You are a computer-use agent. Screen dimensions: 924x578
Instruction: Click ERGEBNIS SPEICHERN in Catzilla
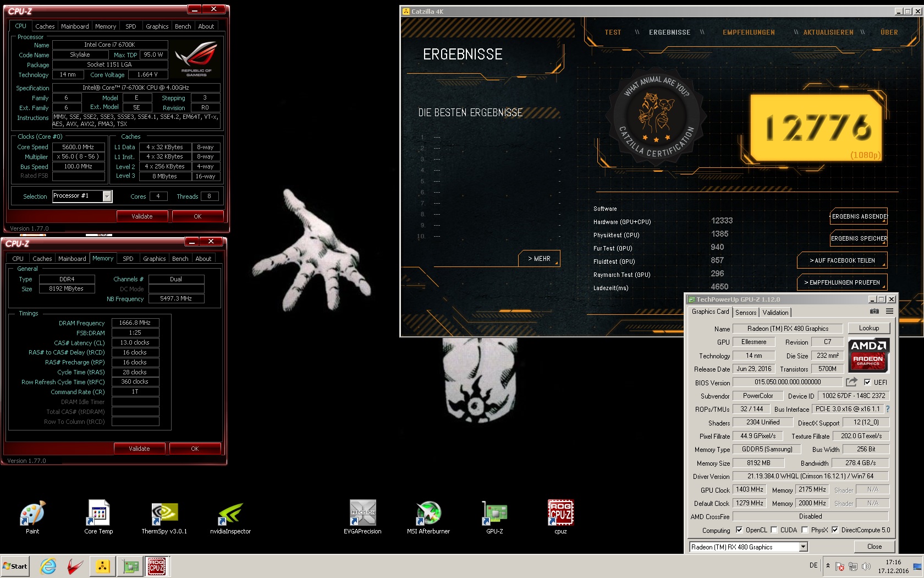[x=859, y=238]
